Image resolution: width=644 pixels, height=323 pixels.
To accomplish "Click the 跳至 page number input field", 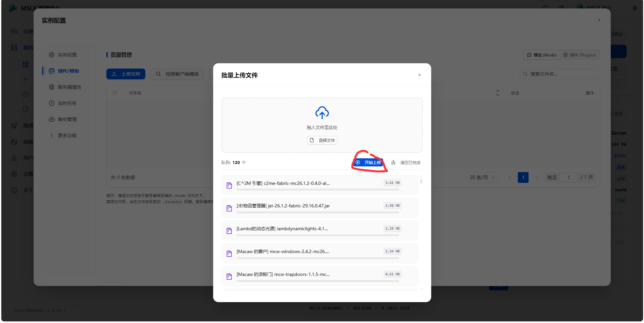I will tap(569, 177).
